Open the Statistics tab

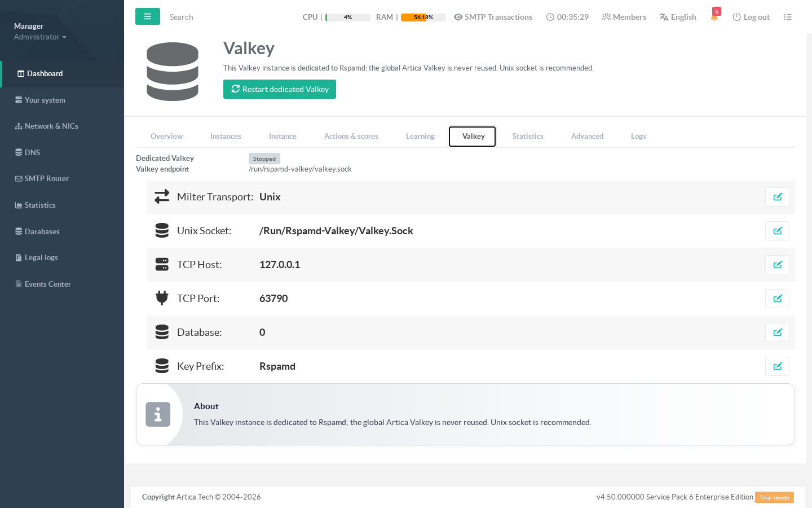pyautogui.click(x=528, y=136)
